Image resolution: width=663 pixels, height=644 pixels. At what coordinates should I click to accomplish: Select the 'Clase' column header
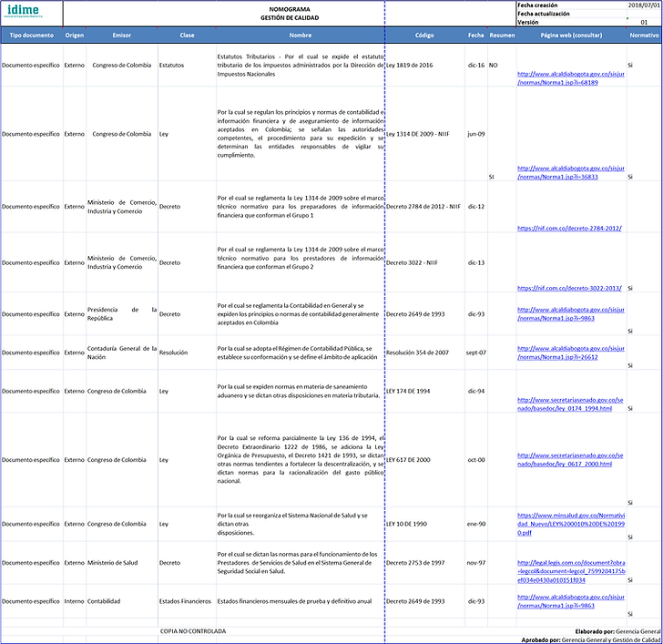187,36
